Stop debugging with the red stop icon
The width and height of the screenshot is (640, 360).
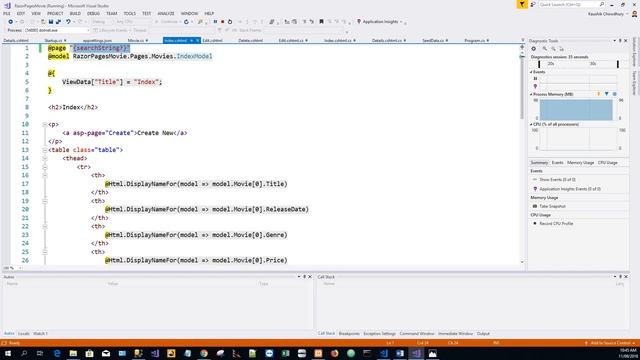(222, 22)
